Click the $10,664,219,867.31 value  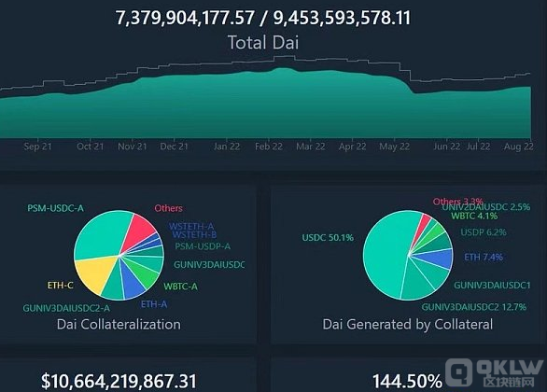(x=119, y=381)
